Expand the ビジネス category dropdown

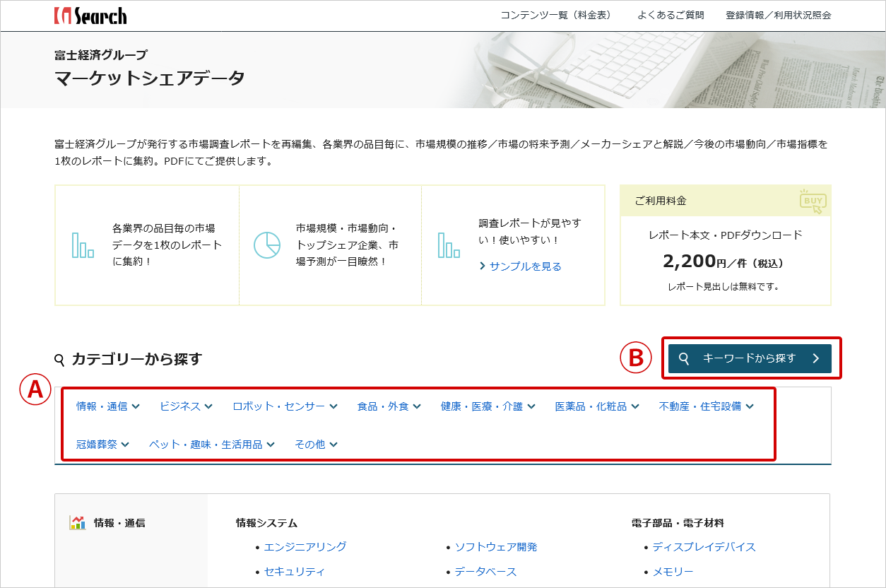pos(186,406)
